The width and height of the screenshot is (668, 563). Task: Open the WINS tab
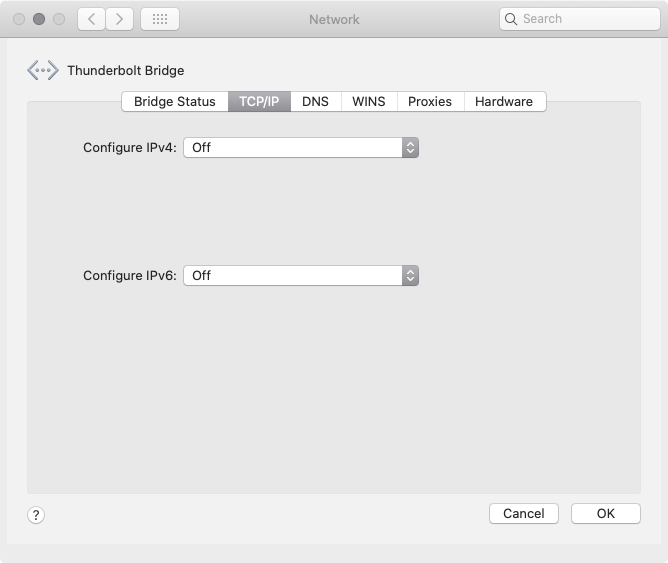click(x=369, y=101)
